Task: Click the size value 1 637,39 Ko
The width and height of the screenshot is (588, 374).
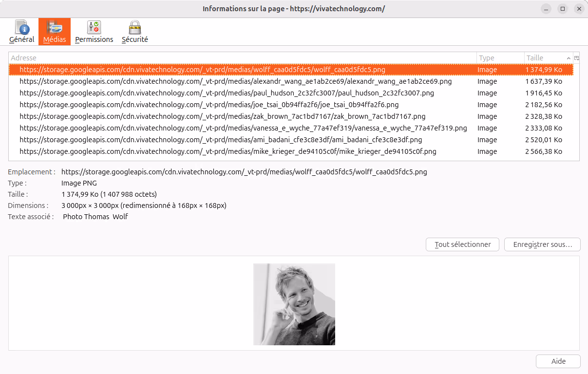Action: (x=544, y=81)
